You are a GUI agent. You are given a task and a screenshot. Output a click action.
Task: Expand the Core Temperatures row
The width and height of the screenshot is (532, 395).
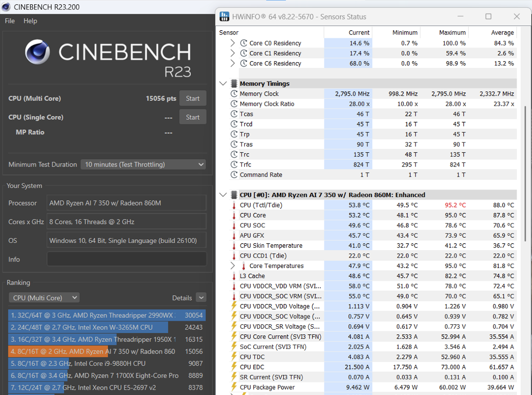(232, 266)
